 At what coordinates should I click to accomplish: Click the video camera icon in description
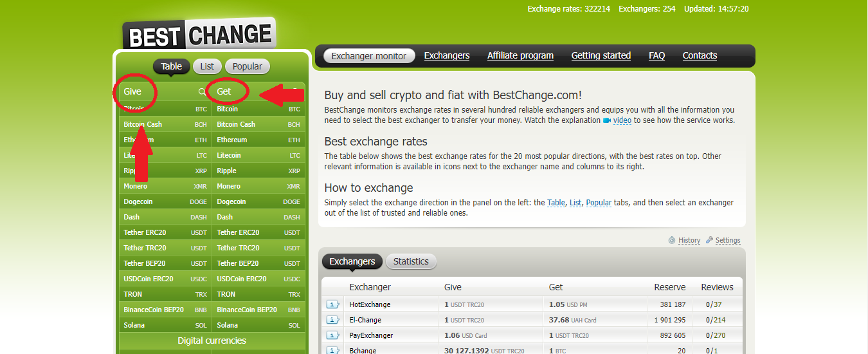606,120
